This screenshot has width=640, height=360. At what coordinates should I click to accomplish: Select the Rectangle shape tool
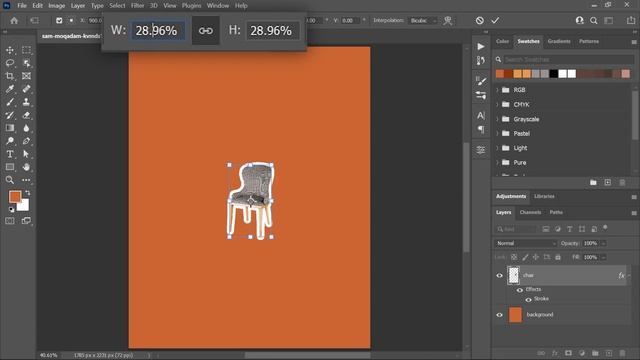tap(10, 167)
